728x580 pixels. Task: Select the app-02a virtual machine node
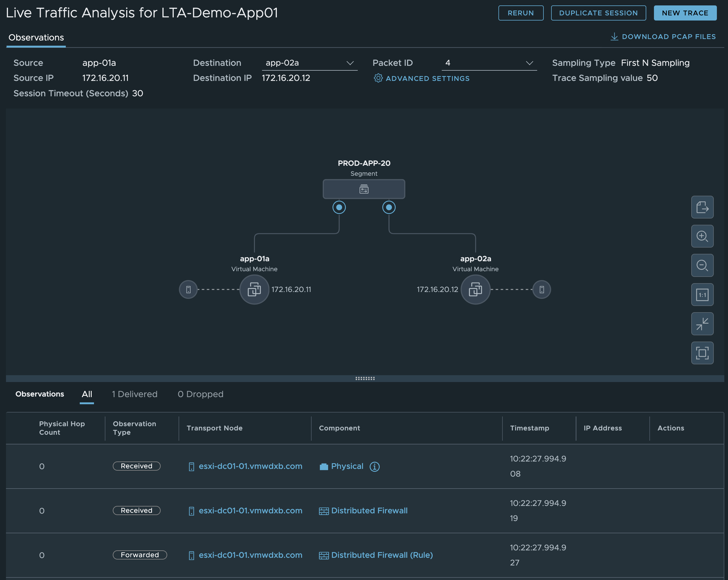click(475, 289)
